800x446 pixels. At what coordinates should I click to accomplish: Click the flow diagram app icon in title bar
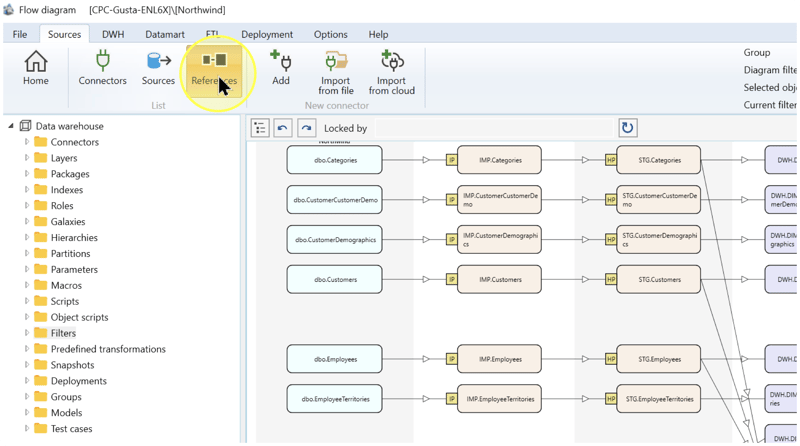(x=8, y=10)
